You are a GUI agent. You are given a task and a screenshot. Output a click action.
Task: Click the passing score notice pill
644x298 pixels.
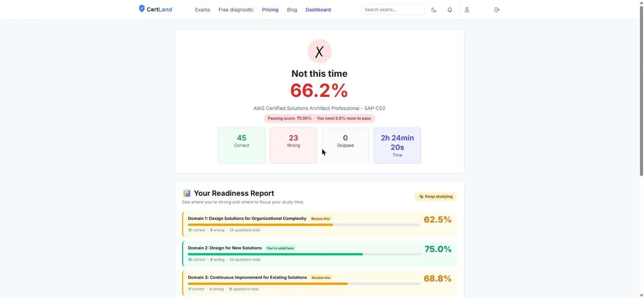pyautogui.click(x=320, y=119)
